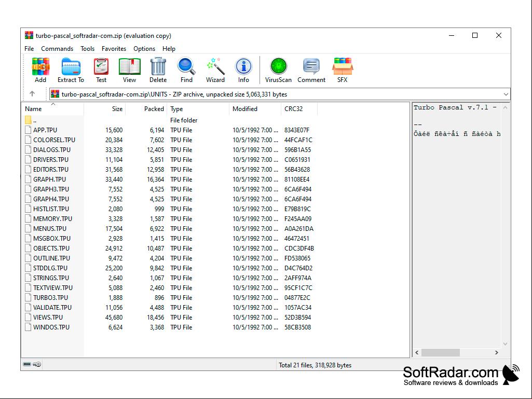This screenshot has height=399, width=532.
Task: Select EDITORS.TPU file
Action: pos(50,169)
